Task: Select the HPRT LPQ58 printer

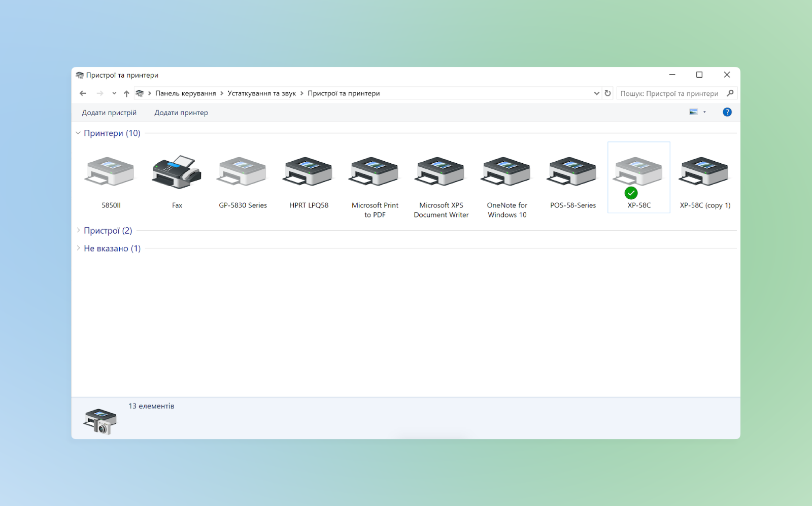Action: [x=309, y=172]
